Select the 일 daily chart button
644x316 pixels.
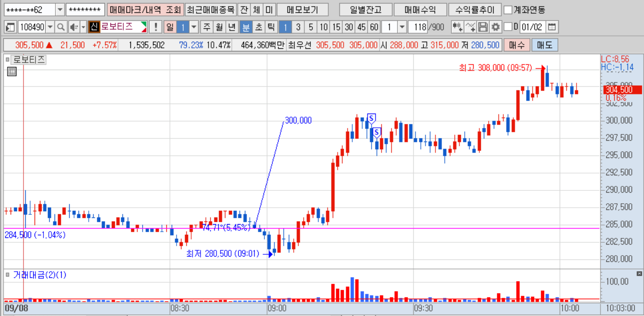tap(170, 27)
